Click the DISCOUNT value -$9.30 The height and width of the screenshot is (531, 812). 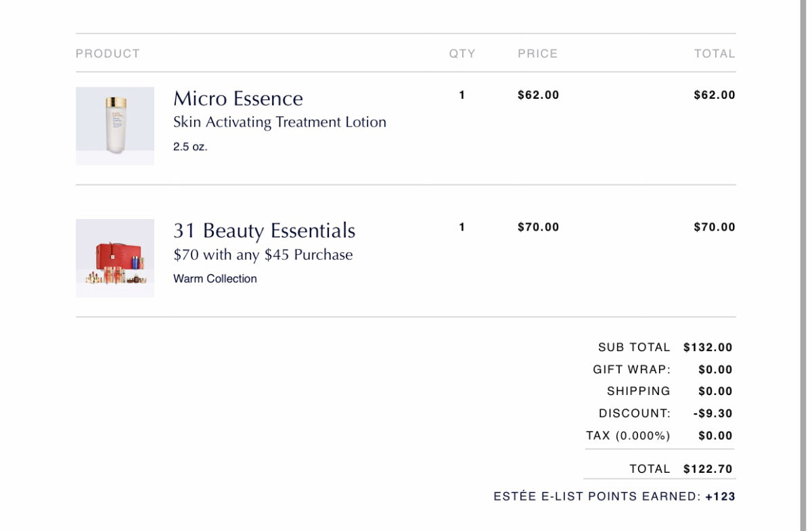coord(713,413)
